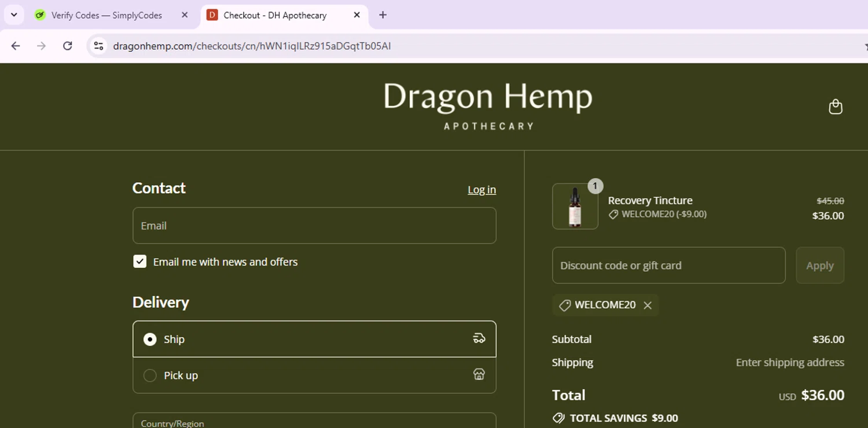Click the Apply discount button
The height and width of the screenshot is (428, 868).
[x=820, y=265]
